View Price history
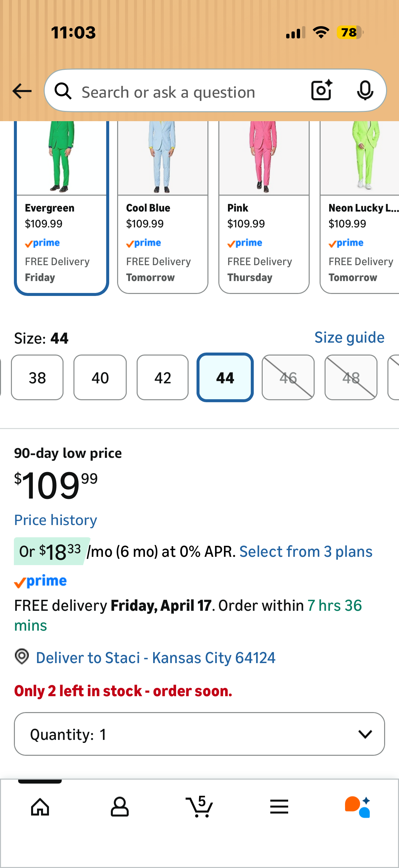The height and width of the screenshot is (868, 399). click(56, 520)
